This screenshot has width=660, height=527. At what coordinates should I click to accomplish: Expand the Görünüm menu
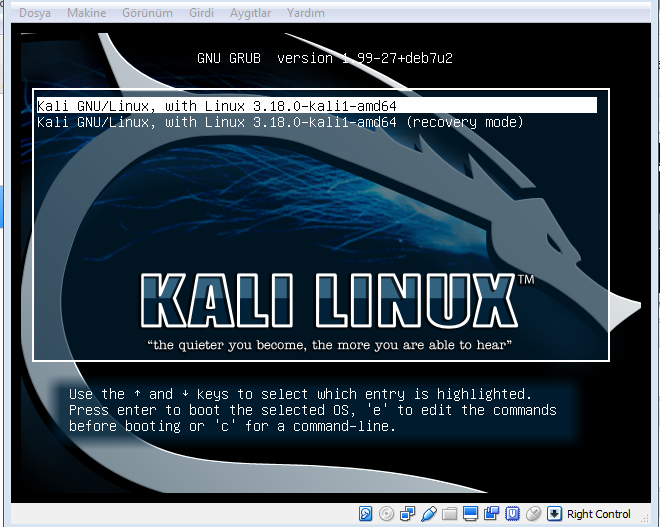pos(147,13)
